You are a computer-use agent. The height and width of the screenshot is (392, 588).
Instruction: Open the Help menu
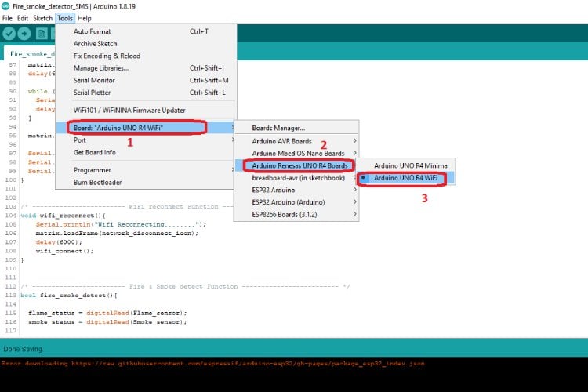coord(85,18)
